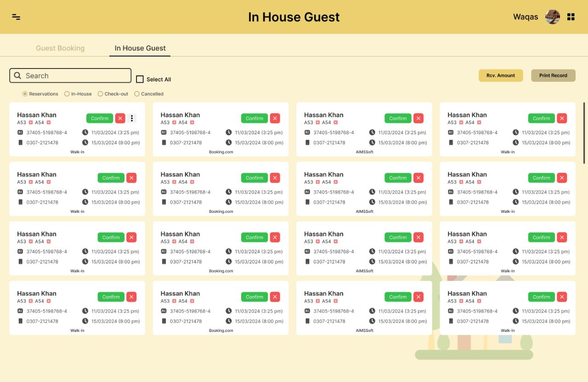Image resolution: width=588 pixels, height=382 pixels.
Task: Open the apps grid icon beside the avatar
Action: tap(571, 17)
